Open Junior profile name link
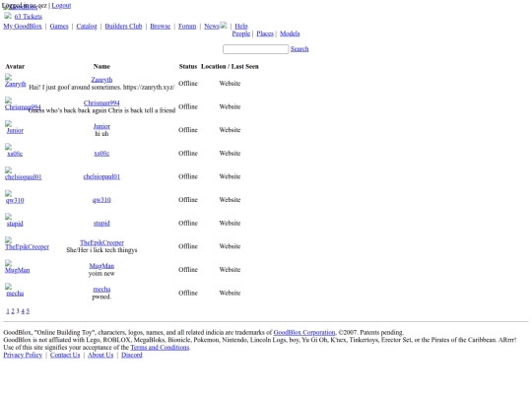The image size is (532, 399). 101,126
